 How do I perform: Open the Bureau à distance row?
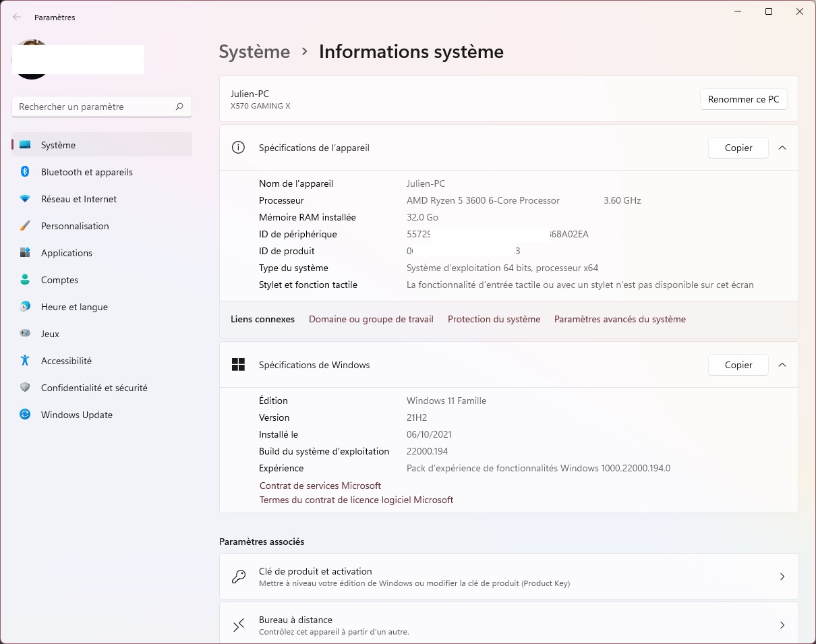click(x=509, y=623)
